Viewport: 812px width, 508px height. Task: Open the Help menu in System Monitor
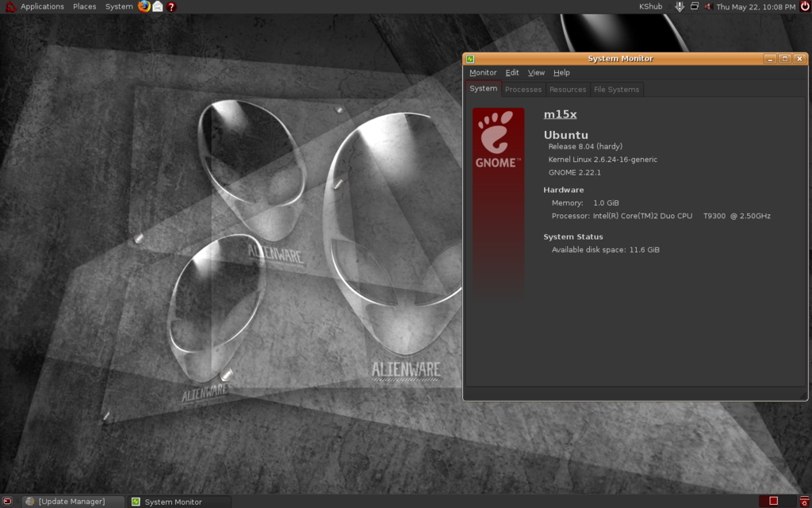tap(561, 72)
